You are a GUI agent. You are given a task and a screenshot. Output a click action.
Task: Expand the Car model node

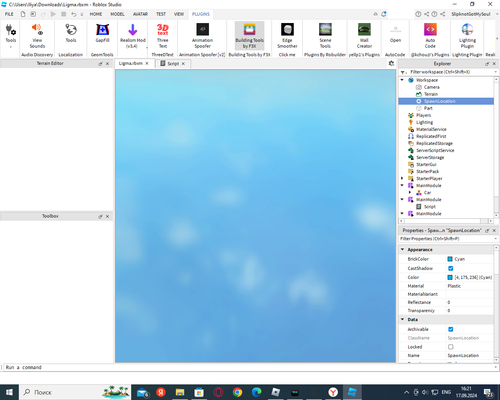pos(410,193)
